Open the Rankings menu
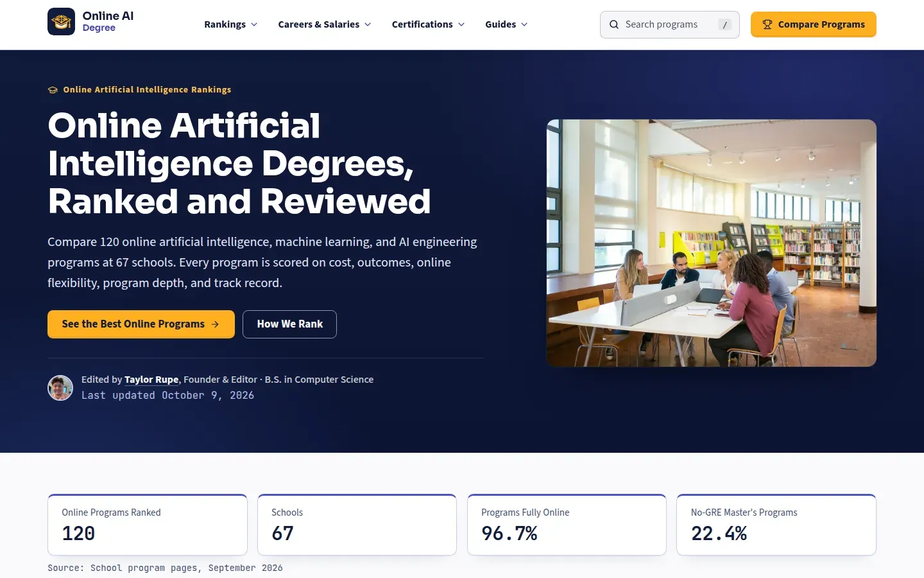This screenshot has height=578, width=924. pos(231,24)
